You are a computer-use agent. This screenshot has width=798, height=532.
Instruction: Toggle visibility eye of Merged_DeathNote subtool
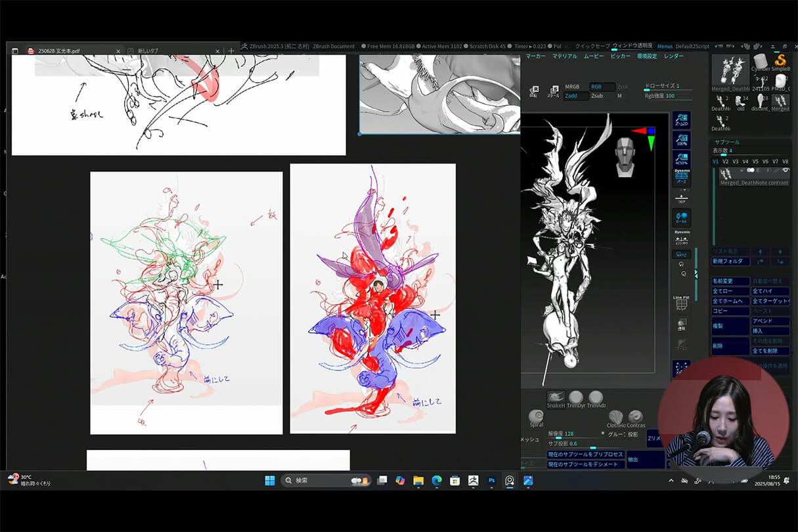pos(784,170)
